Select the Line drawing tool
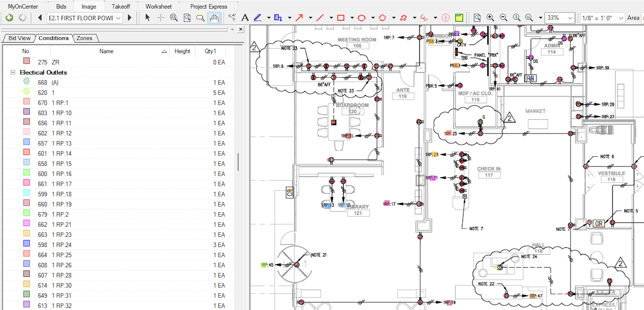 320,18
